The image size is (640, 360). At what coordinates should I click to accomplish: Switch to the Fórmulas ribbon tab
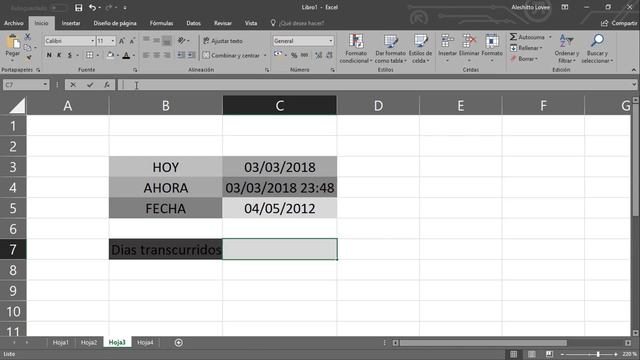point(161,23)
